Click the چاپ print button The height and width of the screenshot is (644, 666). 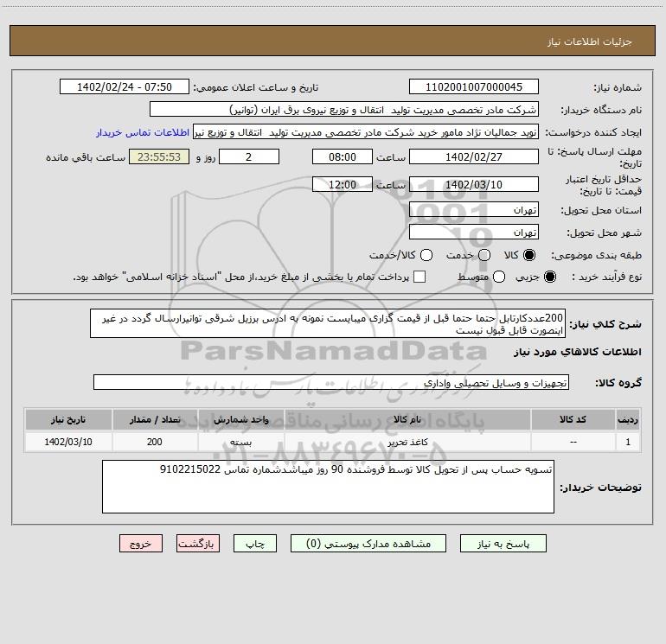click(x=255, y=544)
